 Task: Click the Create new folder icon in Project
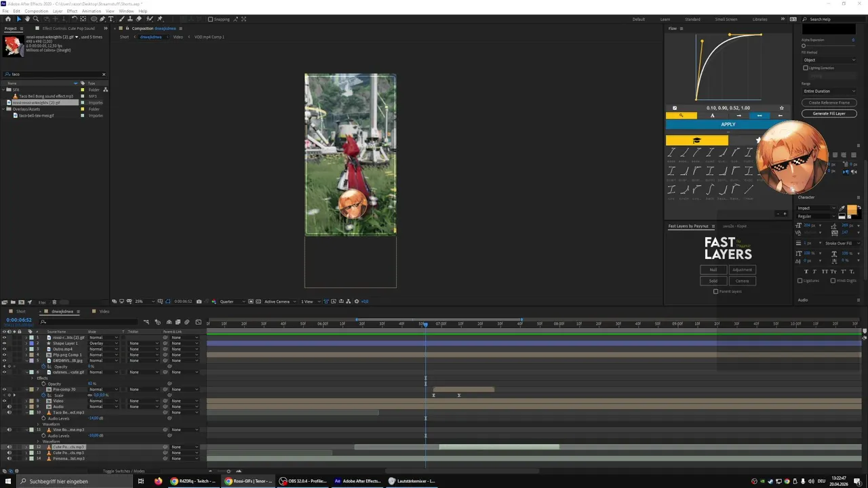click(x=14, y=302)
